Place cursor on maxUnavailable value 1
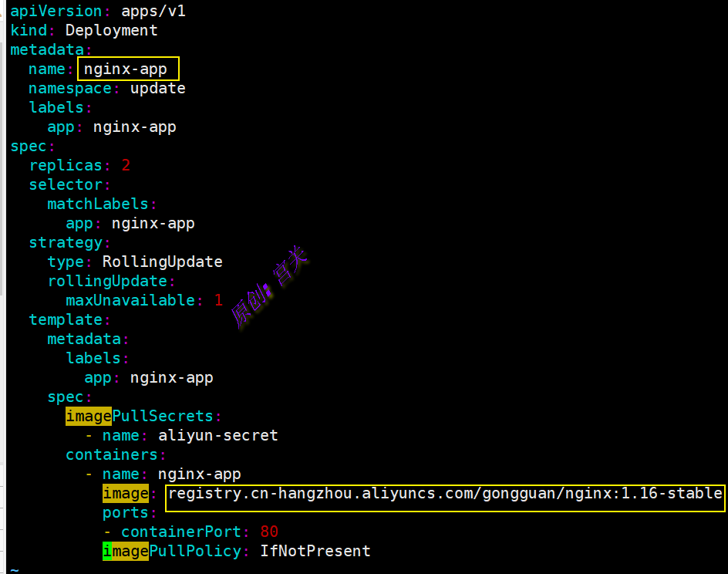This screenshot has width=728, height=574. coord(218,300)
